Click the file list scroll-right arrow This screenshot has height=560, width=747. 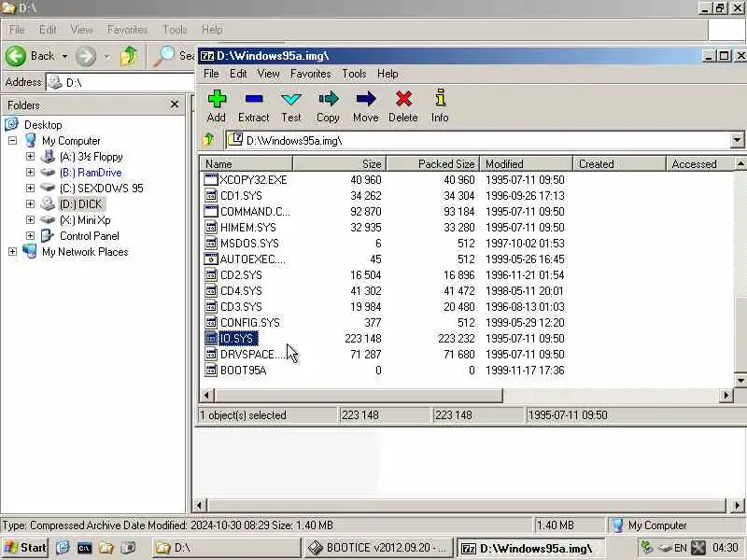coord(726,395)
